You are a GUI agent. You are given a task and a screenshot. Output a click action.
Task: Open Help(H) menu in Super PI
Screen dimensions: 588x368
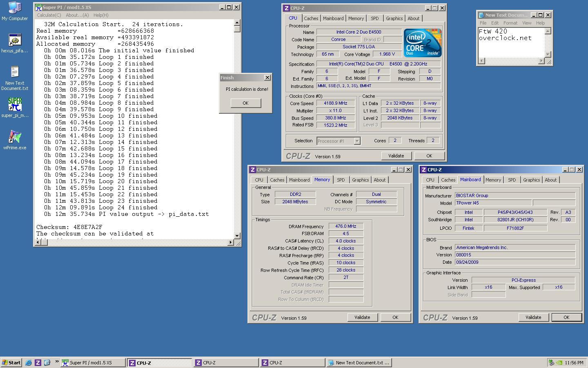101,15
